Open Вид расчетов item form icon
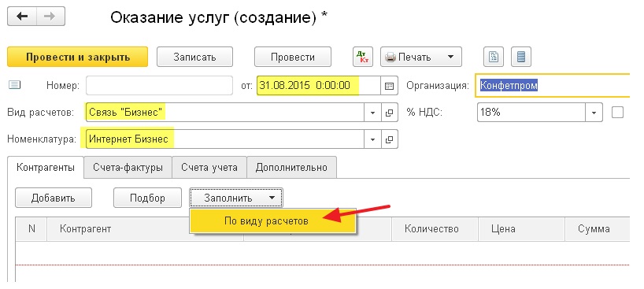 coord(390,113)
